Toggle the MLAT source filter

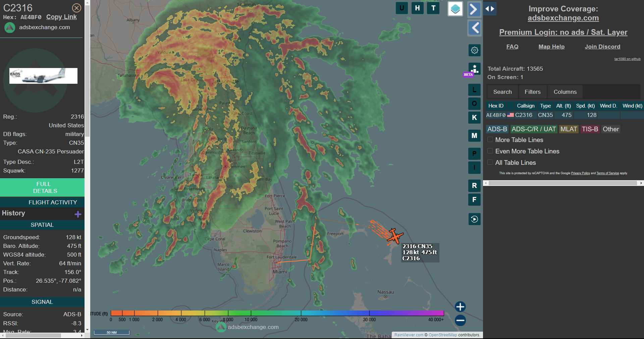[x=569, y=129]
